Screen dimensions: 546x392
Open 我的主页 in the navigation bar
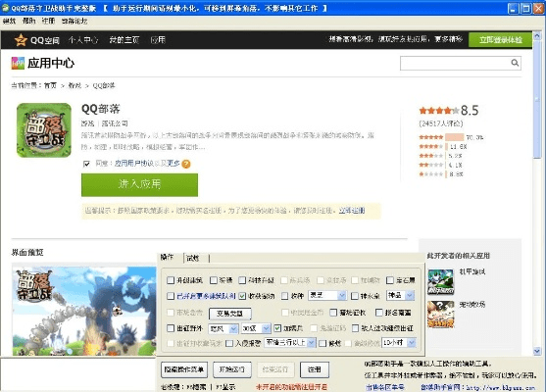(124, 40)
